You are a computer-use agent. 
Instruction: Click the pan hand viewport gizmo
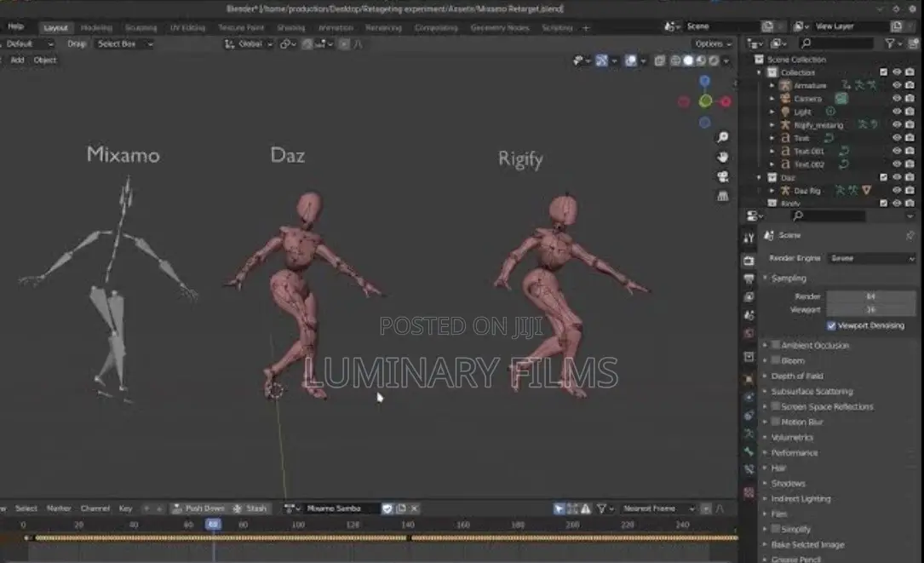coord(722,157)
